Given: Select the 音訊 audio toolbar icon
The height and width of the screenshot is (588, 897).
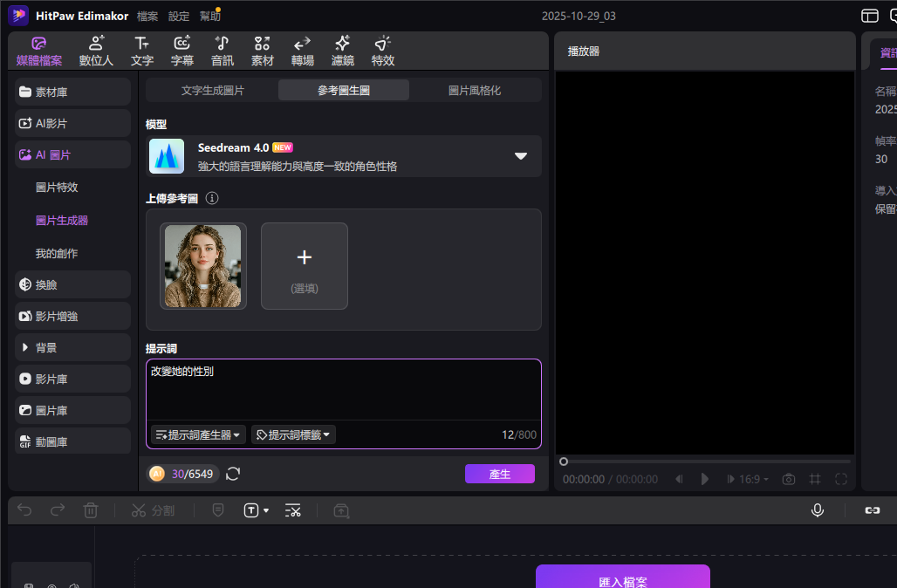Looking at the screenshot, I should (222, 50).
